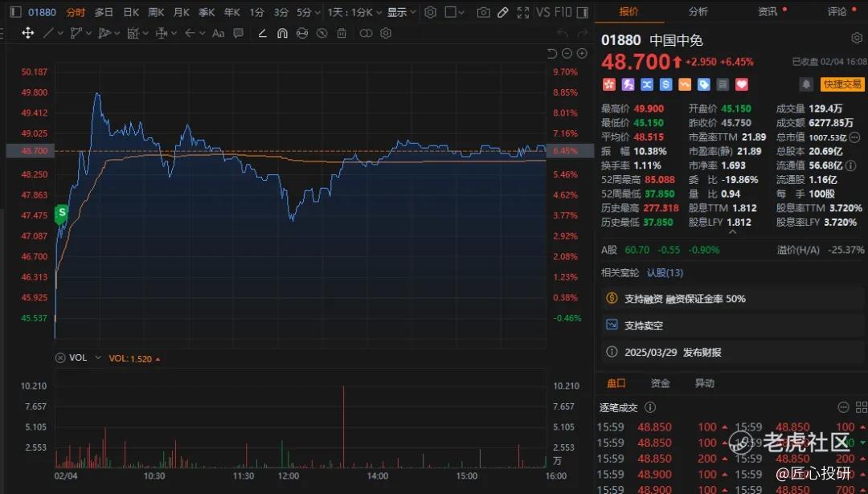Select the comment note bubble tool
Image resolution: width=868 pixels, height=494 pixels.
click(x=238, y=33)
